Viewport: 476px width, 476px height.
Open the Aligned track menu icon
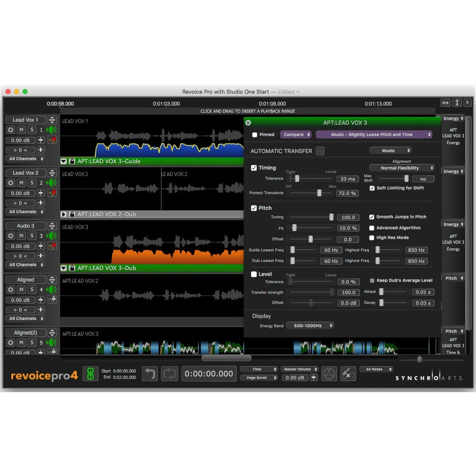tap(52, 279)
